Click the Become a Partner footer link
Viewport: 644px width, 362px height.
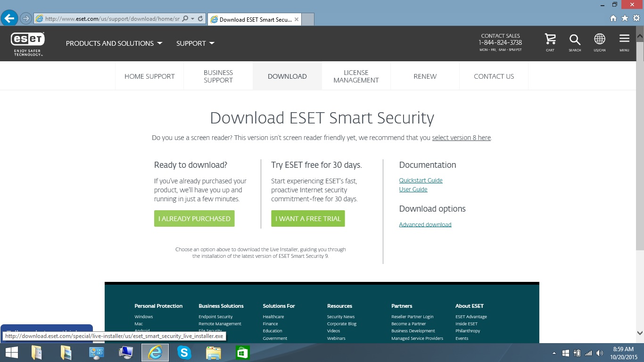pos(408,324)
